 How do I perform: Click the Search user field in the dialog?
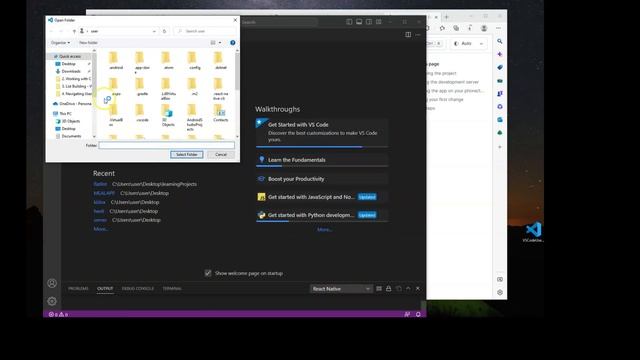[x=205, y=31]
